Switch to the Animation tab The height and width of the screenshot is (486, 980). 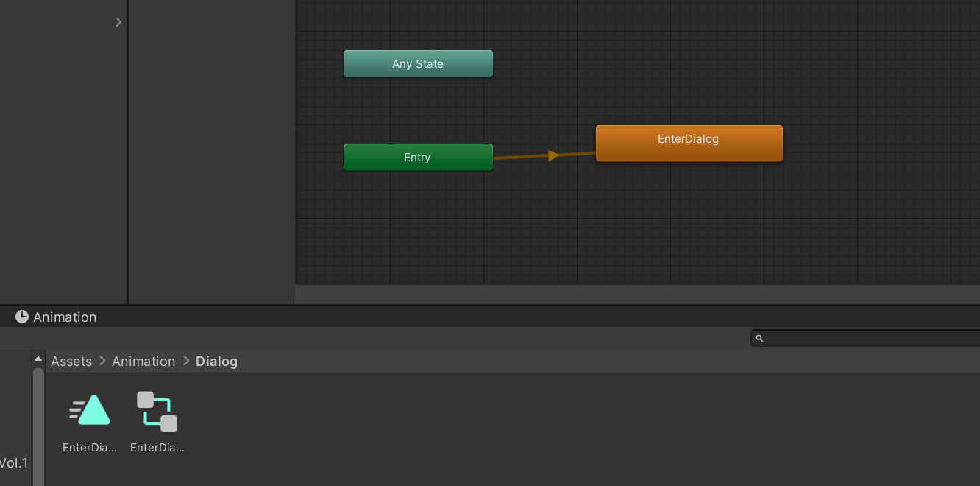[56, 317]
